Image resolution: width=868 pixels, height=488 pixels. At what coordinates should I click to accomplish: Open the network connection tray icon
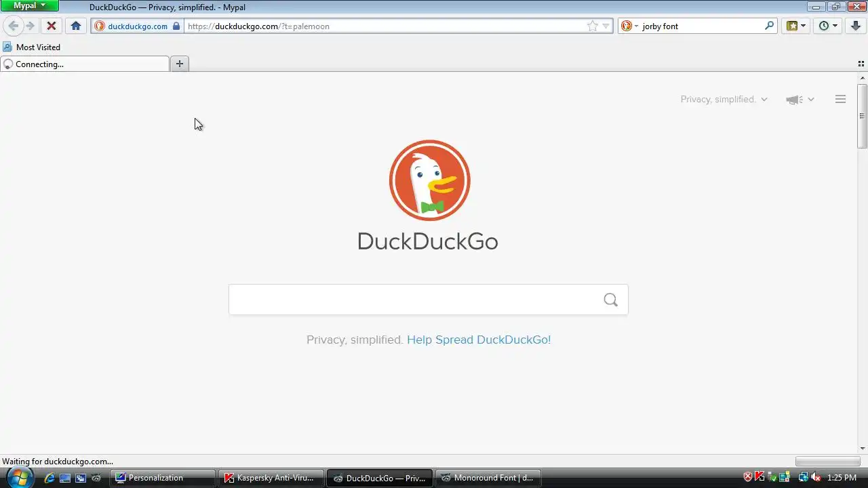[x=804, y=477]
